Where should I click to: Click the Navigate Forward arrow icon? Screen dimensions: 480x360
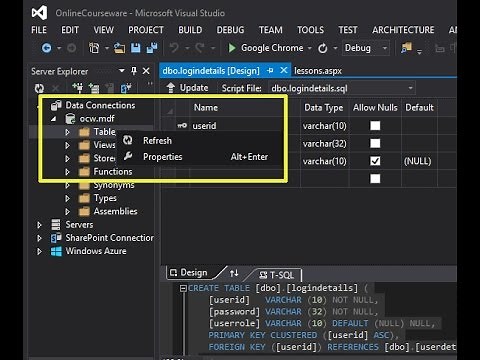pyautogui.click(x=71, y=48)
